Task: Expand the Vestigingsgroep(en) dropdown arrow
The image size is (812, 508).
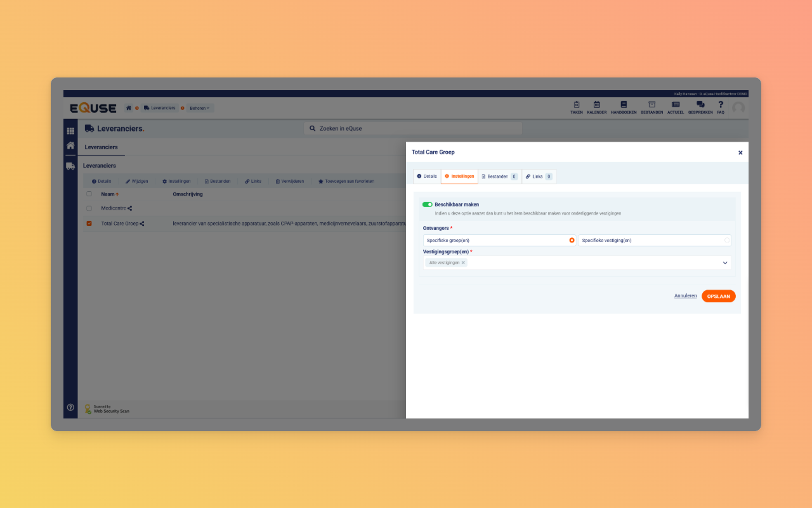Action: pos(725,263)
